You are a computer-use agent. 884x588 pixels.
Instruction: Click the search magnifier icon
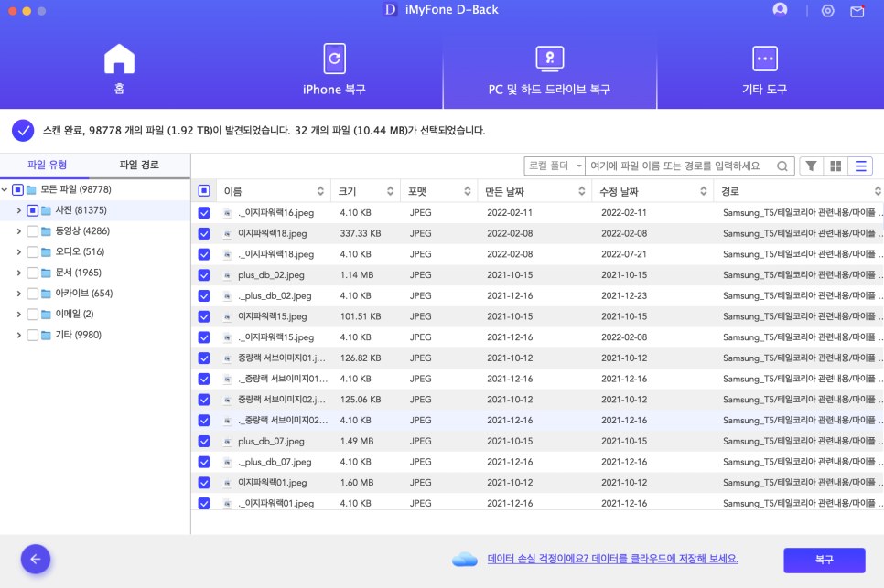click(x=782, y=166)
